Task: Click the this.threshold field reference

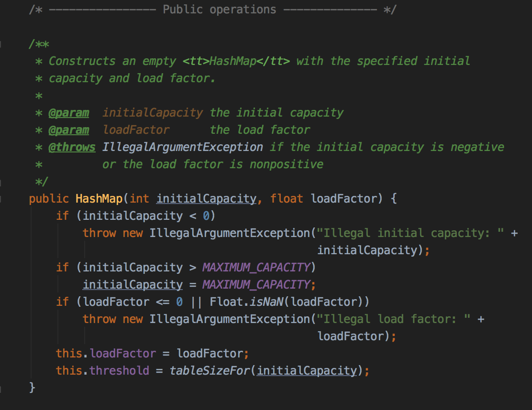Action: (119, 371)
